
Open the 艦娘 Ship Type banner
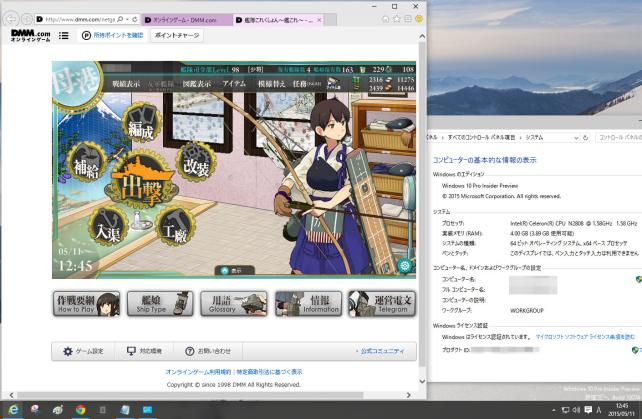[160, 304]
